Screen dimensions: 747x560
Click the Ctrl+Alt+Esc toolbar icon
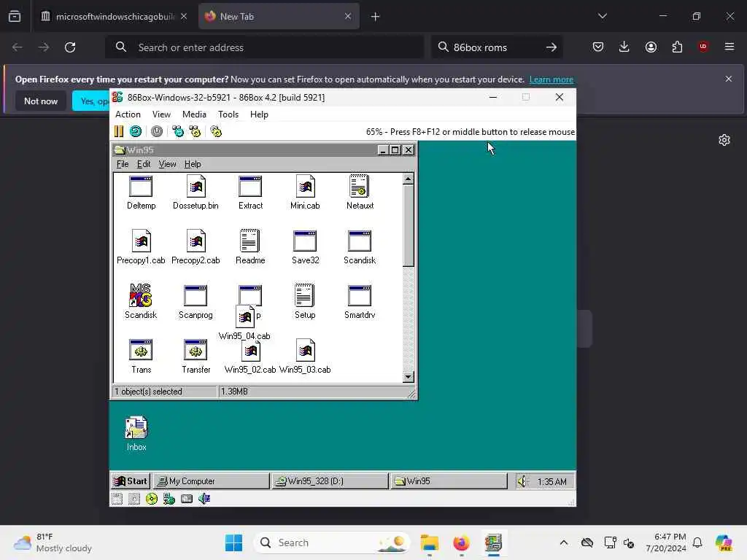(195, 131)
